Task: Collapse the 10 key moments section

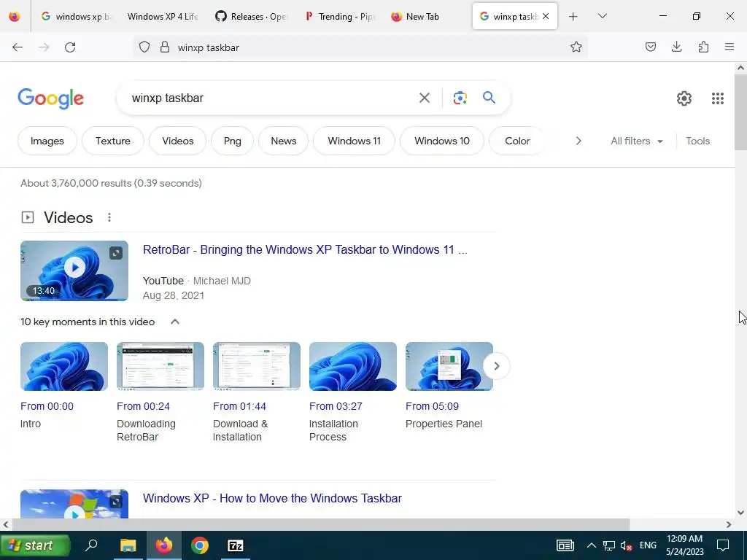Action: point(175,322)
